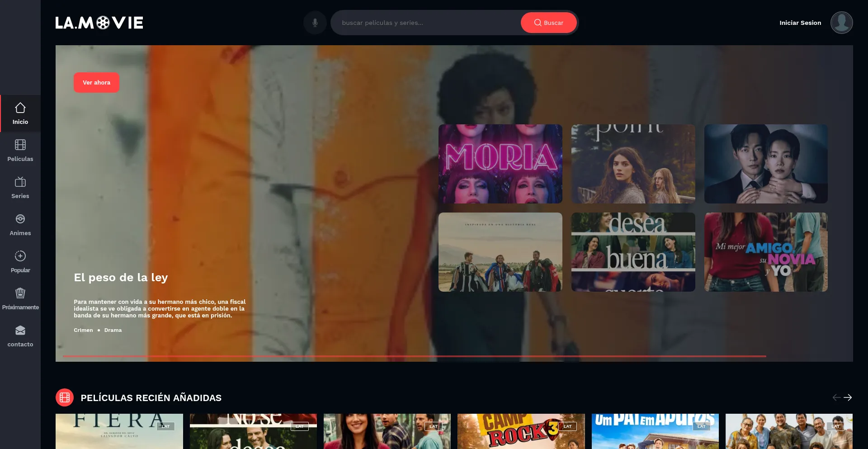Click the Ver ahora button
868x449 pixels.
click(96, 82)
